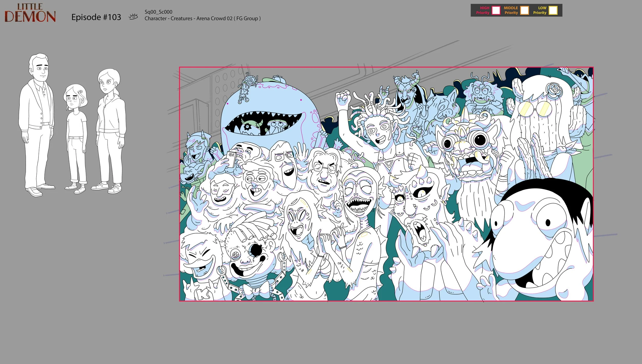Click the HIGH Priority label

point(483,10)
